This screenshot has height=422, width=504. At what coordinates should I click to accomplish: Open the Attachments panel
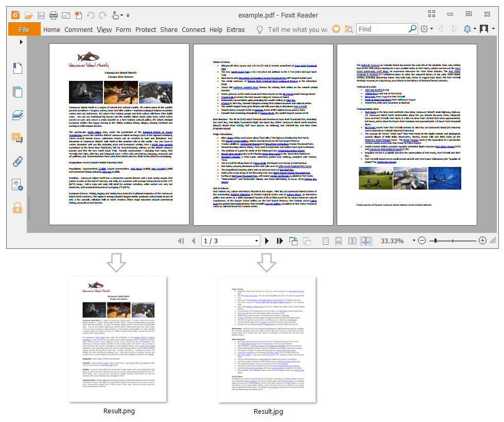18,160
